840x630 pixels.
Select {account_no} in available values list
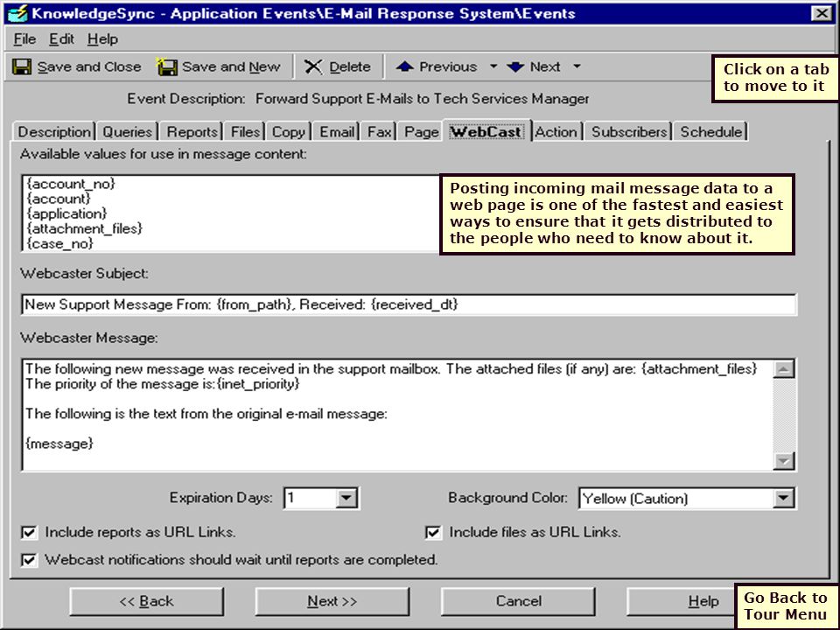(x=71, y=184)
